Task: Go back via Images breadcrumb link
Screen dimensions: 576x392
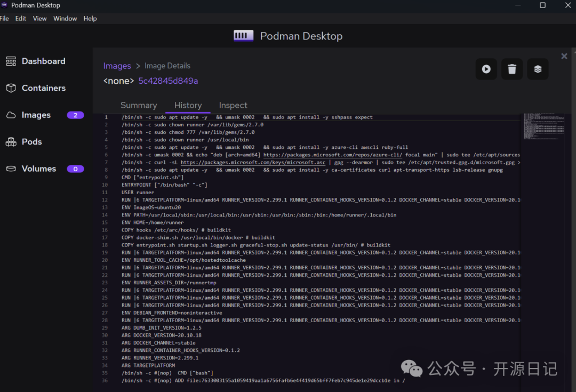Action: [x=117, y=66]
